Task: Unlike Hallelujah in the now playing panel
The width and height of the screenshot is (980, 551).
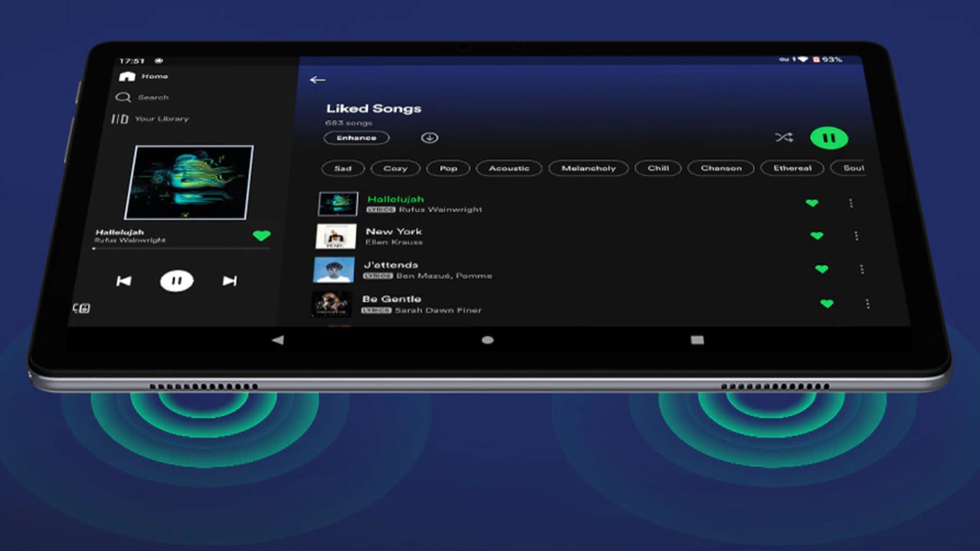Action: [x=262, y=236]
